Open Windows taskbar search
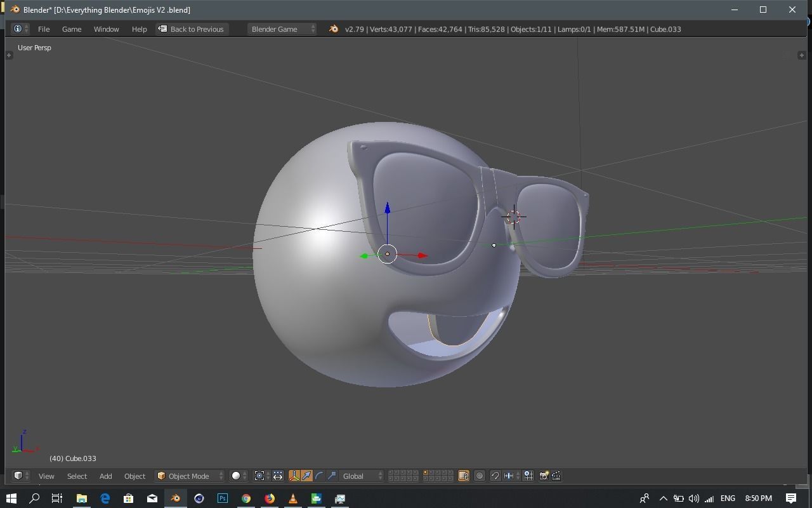Image resolution: width=812 pixels, height=508 pixels. coord(34,498)
